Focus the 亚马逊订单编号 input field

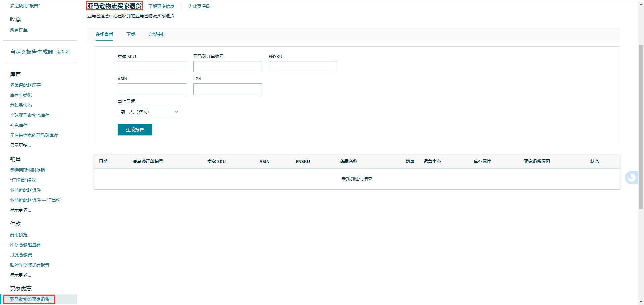pyautogui.click(x=227, y=67)
